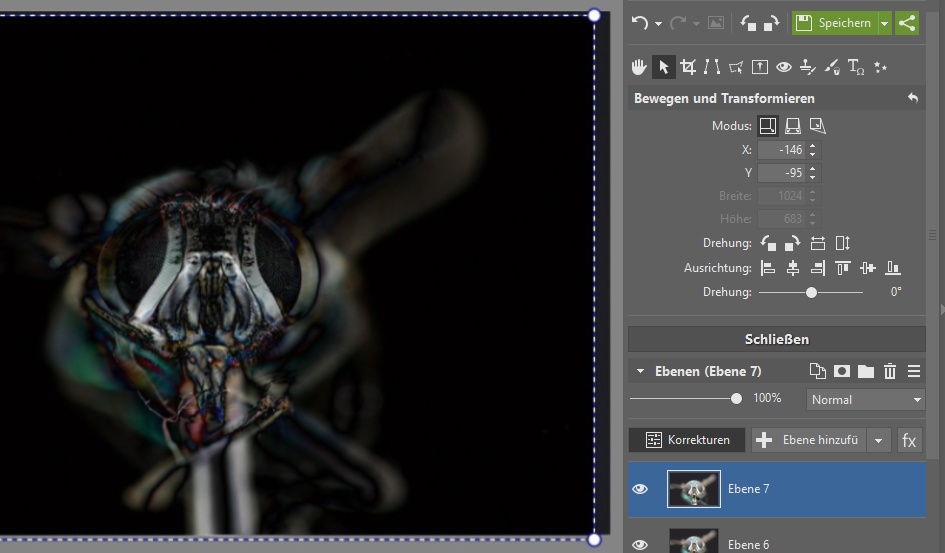Align layer to bottom edge
Screen dimensions: 945x553
pyautogui.click(x=893, y=268)
